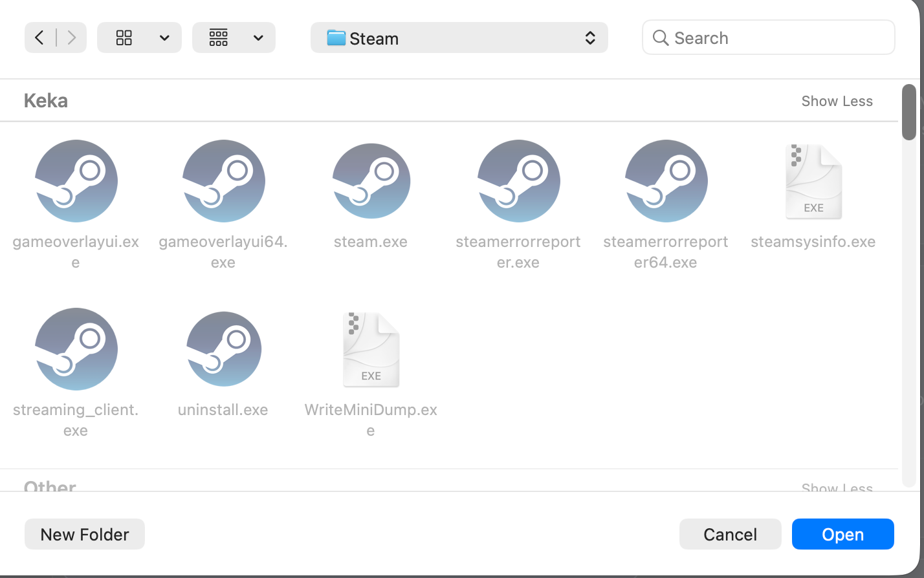The height and width of the screenshot is (578, 924).
Task: Select the steam.exe application icon
Action: (x=371, y=181)
